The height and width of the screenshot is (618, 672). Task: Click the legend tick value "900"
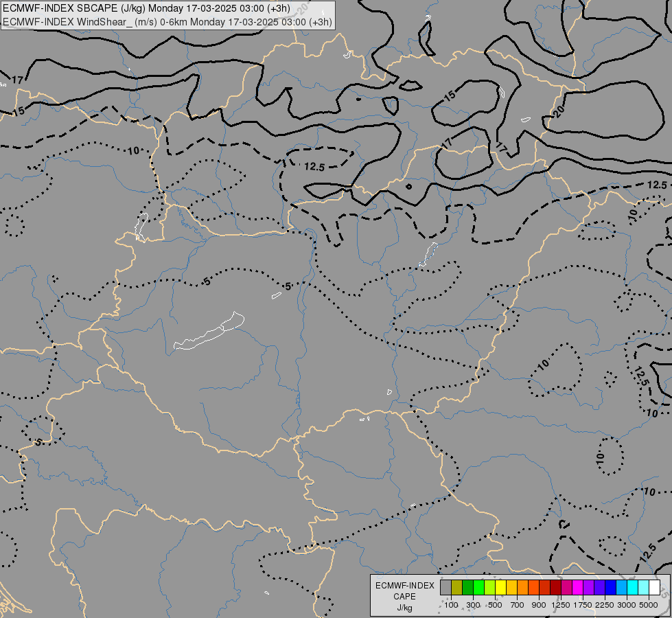[539, 605]
